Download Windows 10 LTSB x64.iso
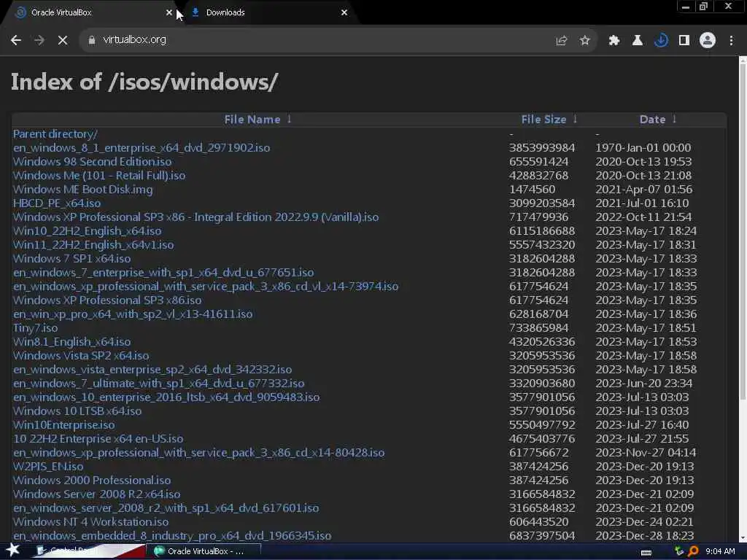This screenshot has height=560, width=747. pyautogui.click(x=77, y=411)
